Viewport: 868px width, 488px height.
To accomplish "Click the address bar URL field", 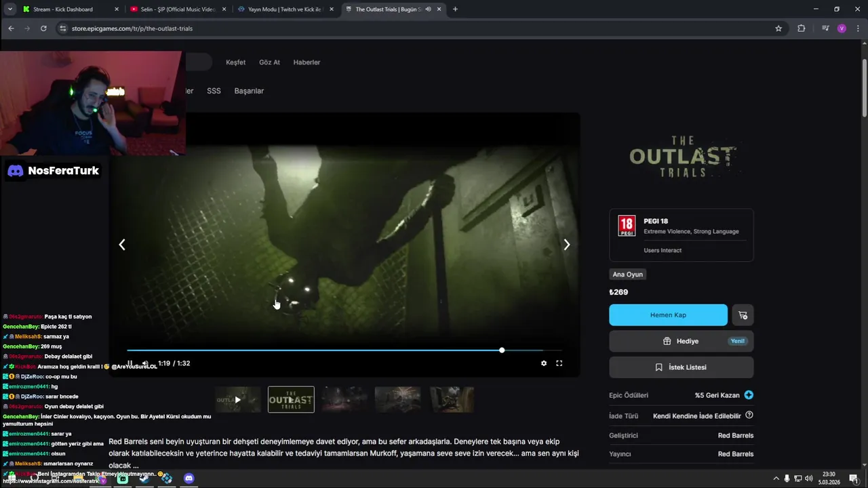I will click(420, 28).
